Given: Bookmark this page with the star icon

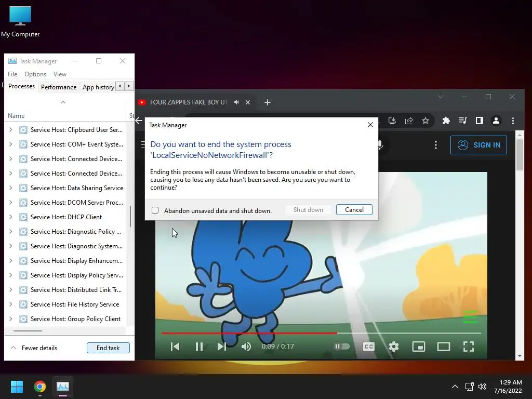Looking at the screenshot, I should (x=425, y=121).
